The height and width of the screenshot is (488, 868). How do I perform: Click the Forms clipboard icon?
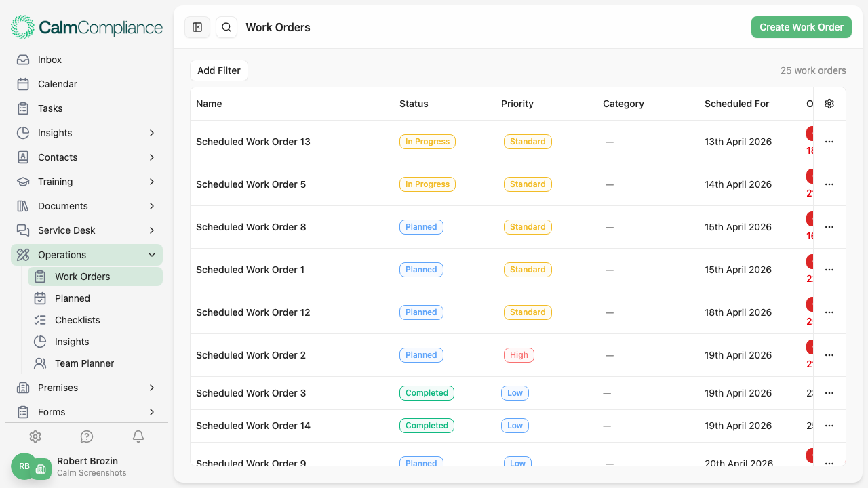23,412
